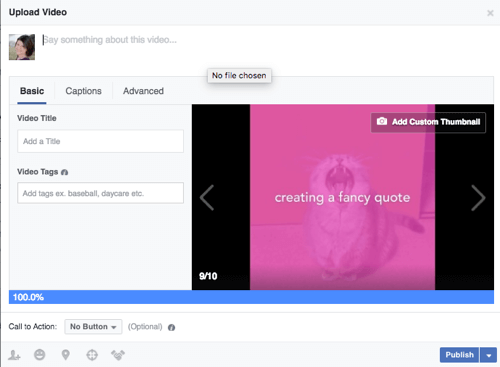Show previous thumbnail with left arrow

click(207, 198)
